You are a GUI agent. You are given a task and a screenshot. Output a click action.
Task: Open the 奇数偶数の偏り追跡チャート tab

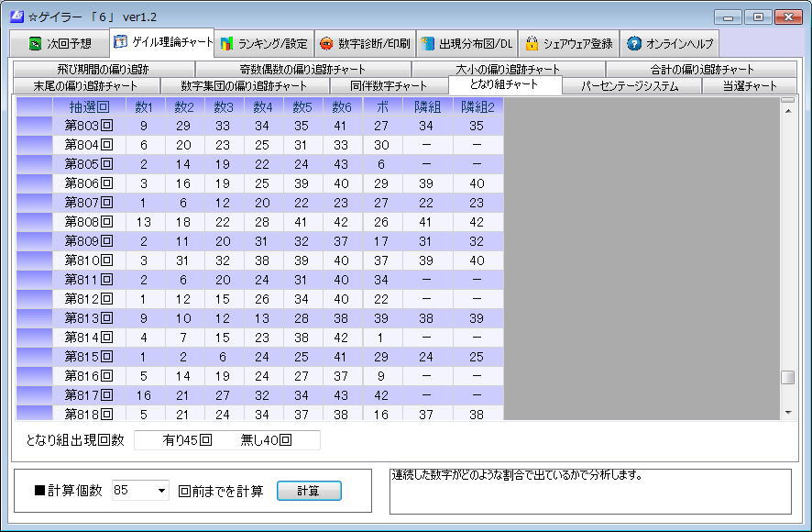tap(302, 70)
